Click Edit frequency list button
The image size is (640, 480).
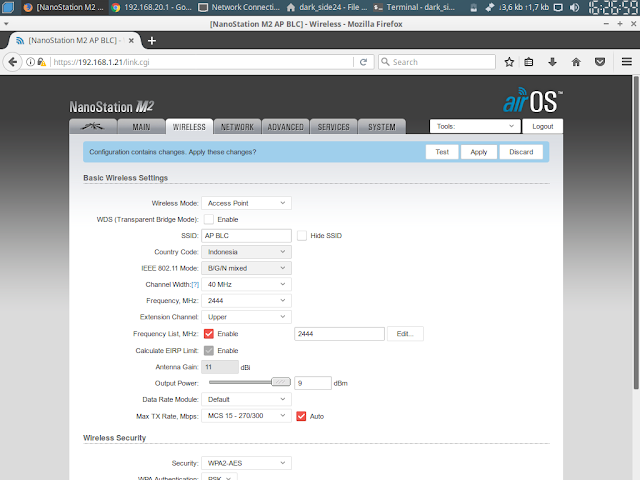tap(405, 333)
